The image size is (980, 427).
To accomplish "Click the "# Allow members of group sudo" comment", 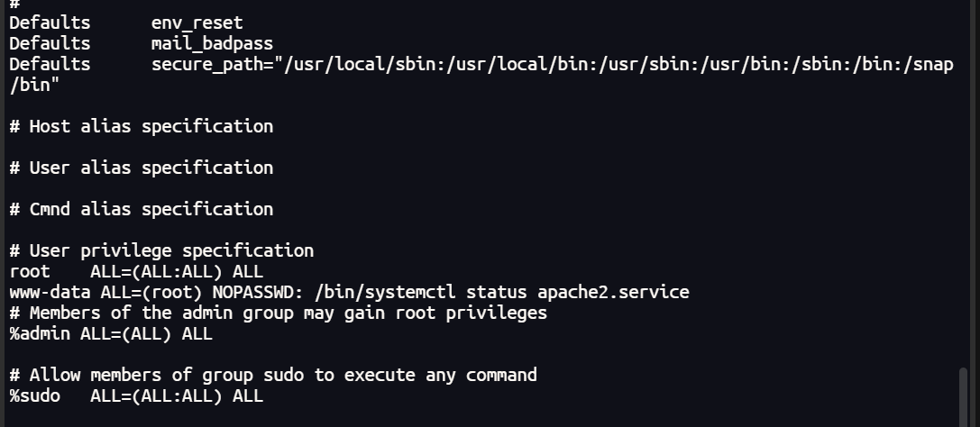I will point(273,375).
